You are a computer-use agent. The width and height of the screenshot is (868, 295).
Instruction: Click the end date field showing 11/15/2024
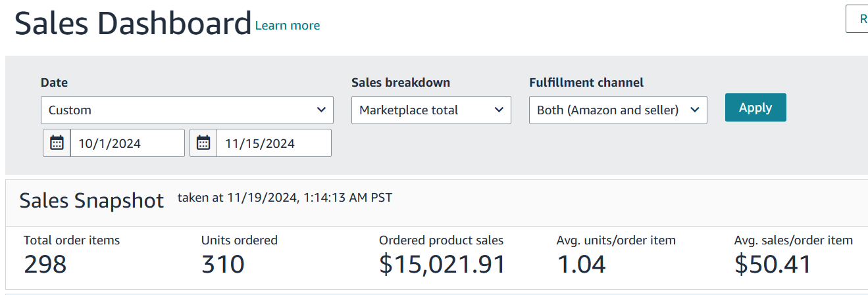click(274, 143)
